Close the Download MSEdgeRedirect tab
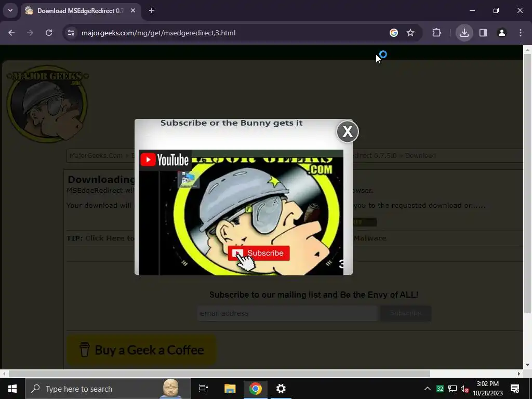This screenshot has height=399, width=532. point(133,11)
